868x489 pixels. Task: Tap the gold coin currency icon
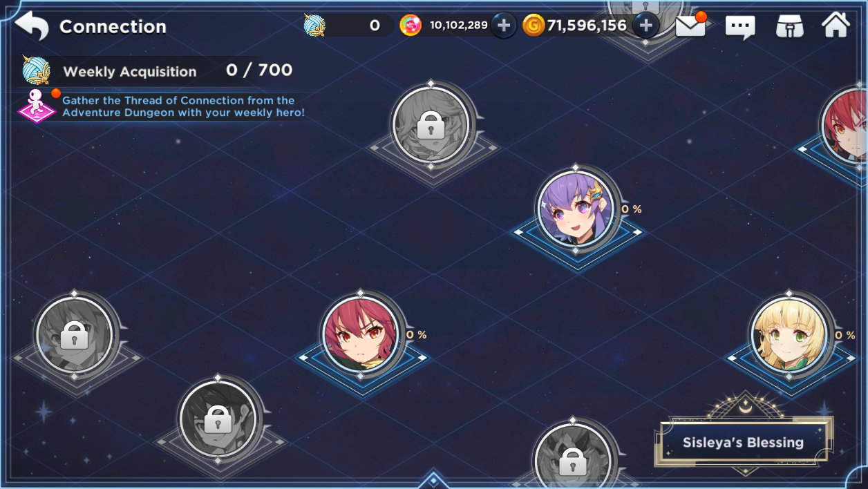[534, 26]
